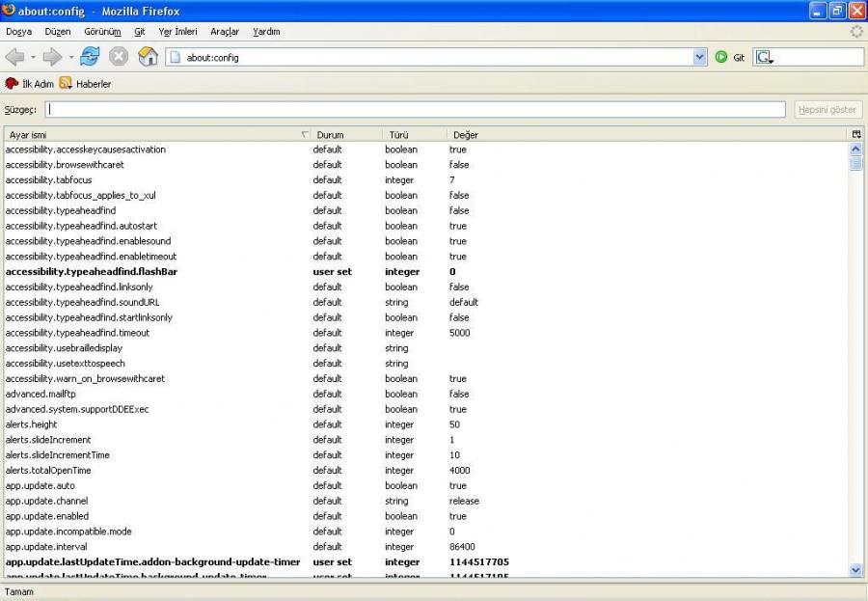The height and width of the screenshot is (601, 868).
Task: Click the vertical scrollbar thumb
Action: coord(855,163)
